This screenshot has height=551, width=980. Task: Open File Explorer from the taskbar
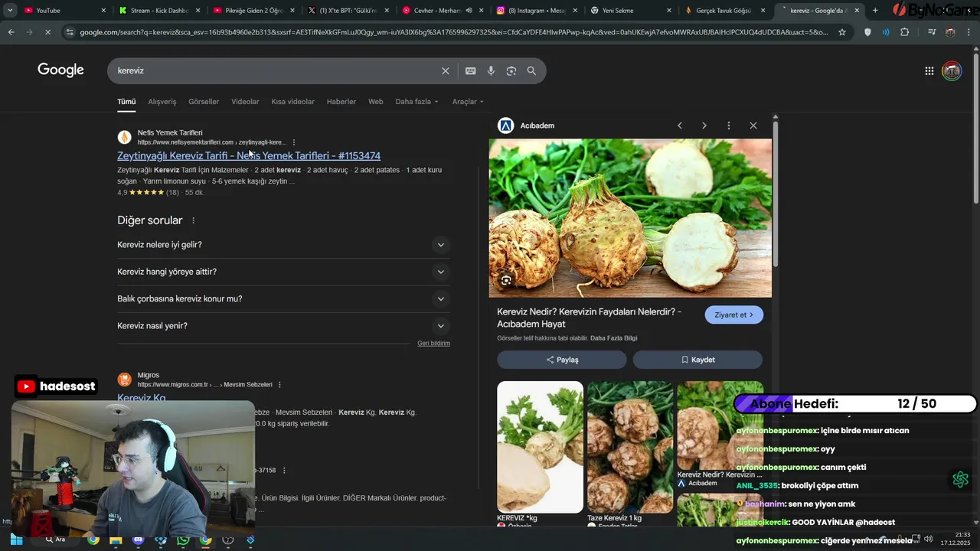click(116, 540)
